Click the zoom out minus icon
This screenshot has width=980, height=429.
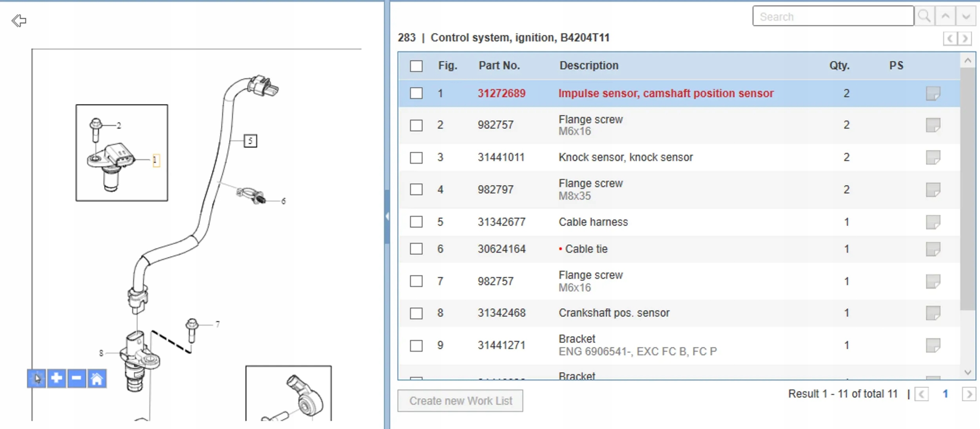coord(76,378)
